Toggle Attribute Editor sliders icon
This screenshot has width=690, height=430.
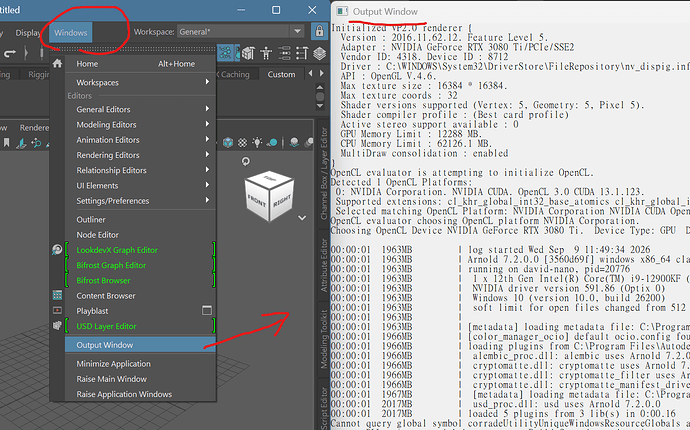(x=284, y=53)
